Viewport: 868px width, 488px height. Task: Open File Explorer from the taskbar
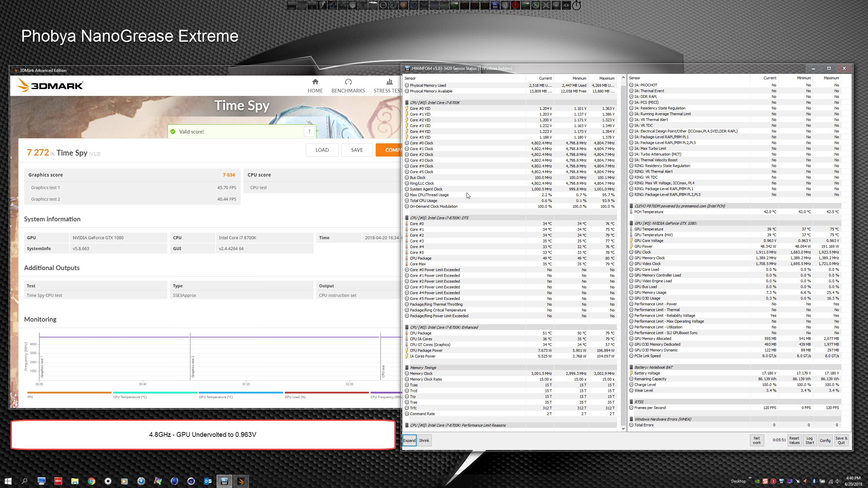pyautogui.click(x=75, y=481)
